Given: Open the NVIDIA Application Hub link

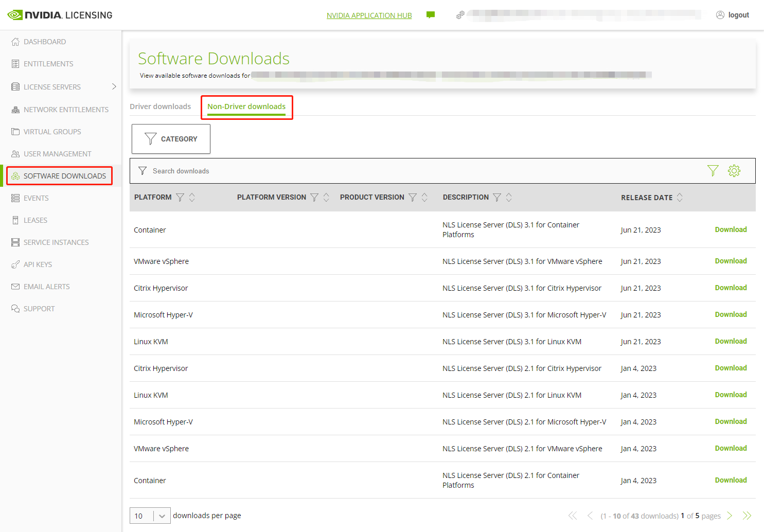Looking at the screenshot, I should tap(369, 15).
